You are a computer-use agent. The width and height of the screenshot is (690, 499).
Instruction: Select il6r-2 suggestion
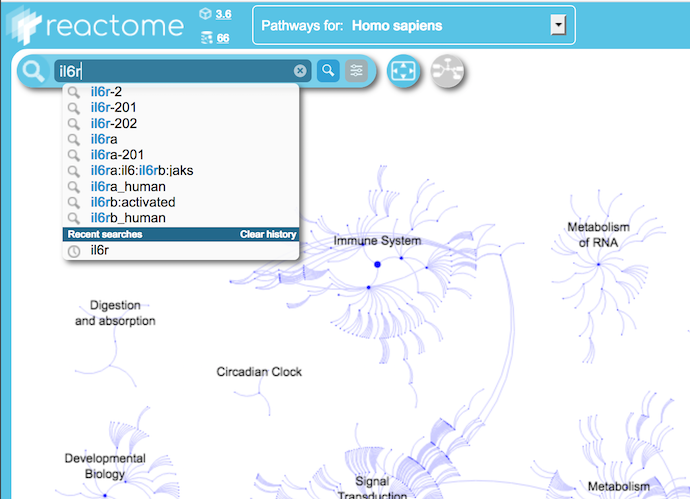106,92
